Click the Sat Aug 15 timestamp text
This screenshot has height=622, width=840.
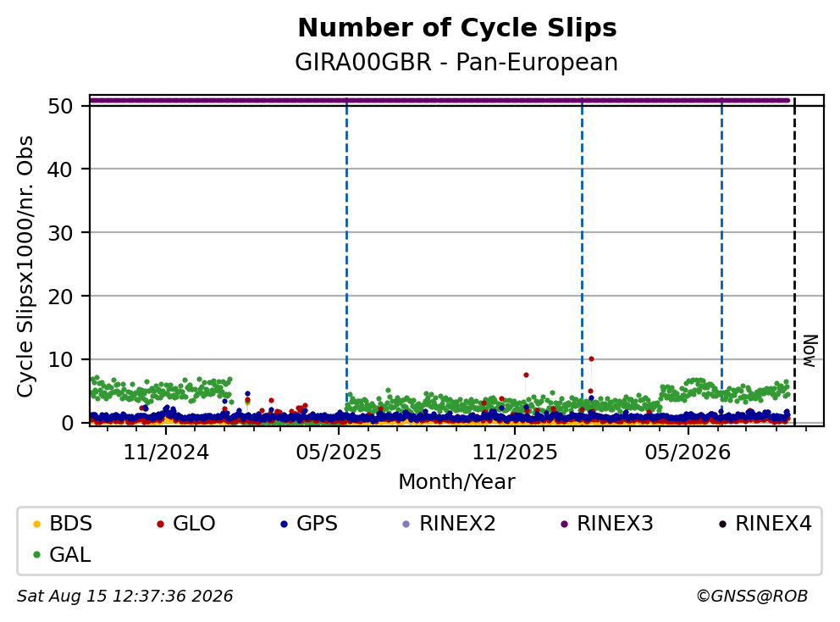click(x=124, y=597)
